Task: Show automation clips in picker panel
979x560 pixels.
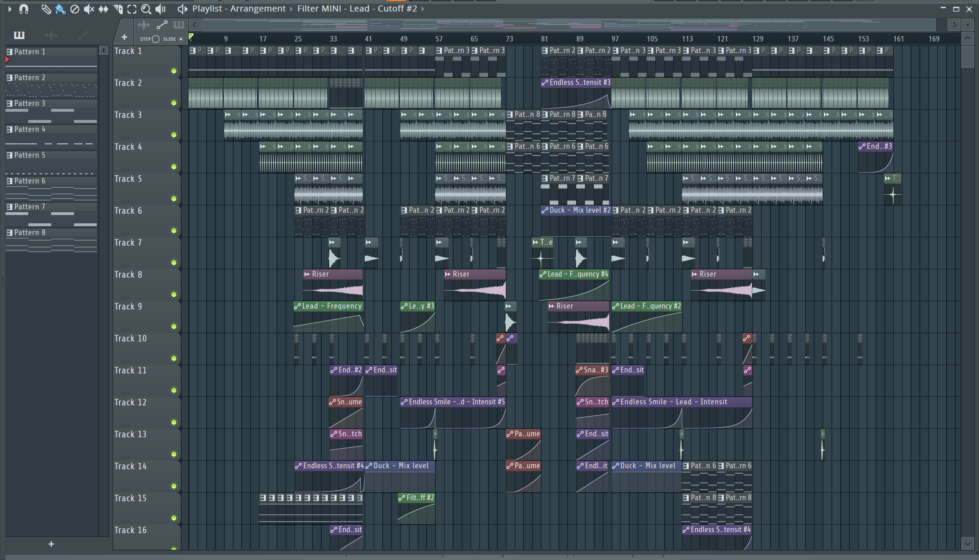Action: click(84, 35)
